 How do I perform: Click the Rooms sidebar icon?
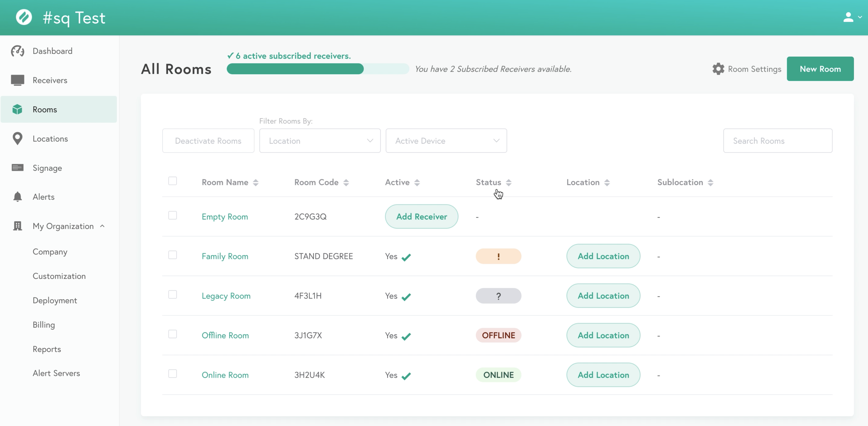pyautogui.click(x=18, y=109)
